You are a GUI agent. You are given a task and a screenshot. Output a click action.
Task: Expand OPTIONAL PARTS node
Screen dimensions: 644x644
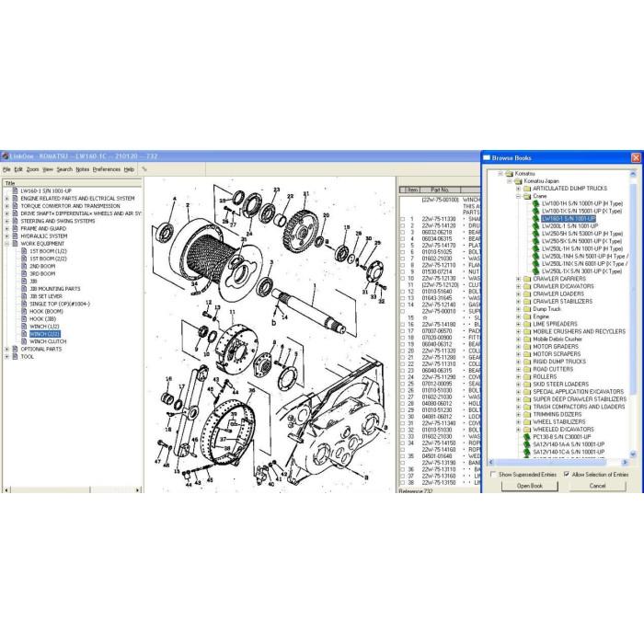(6, 349)
